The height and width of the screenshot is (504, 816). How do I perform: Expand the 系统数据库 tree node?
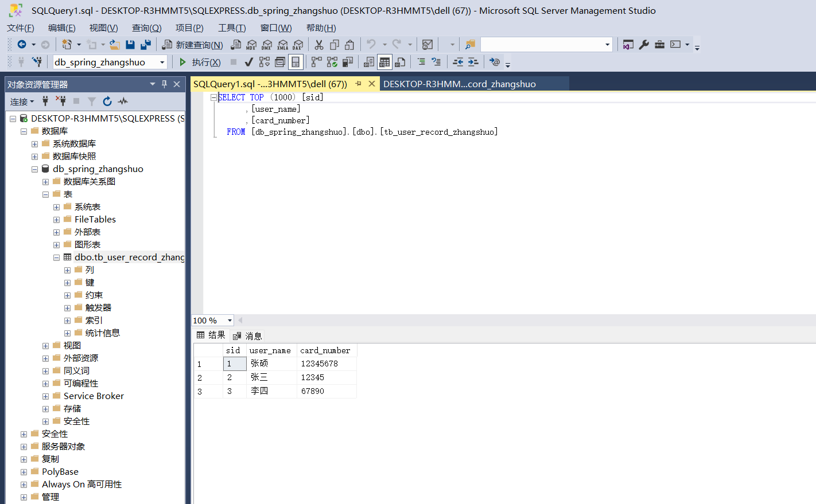point(34,144)
